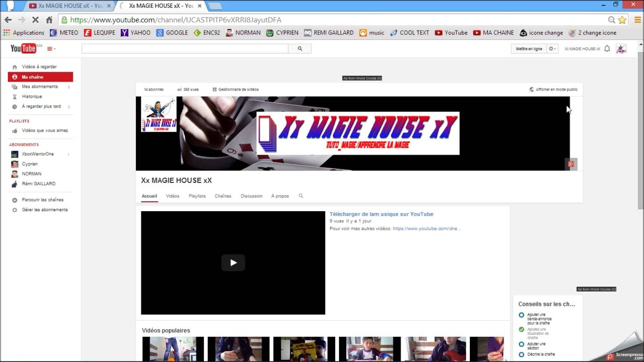The height and width of the screenshot is (362, 644).
Task: Open the METEO bookmark
Action: 64,33
